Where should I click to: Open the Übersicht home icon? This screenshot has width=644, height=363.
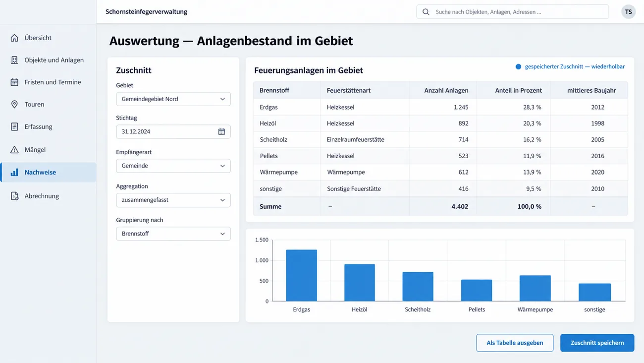[x=14, y=38]
